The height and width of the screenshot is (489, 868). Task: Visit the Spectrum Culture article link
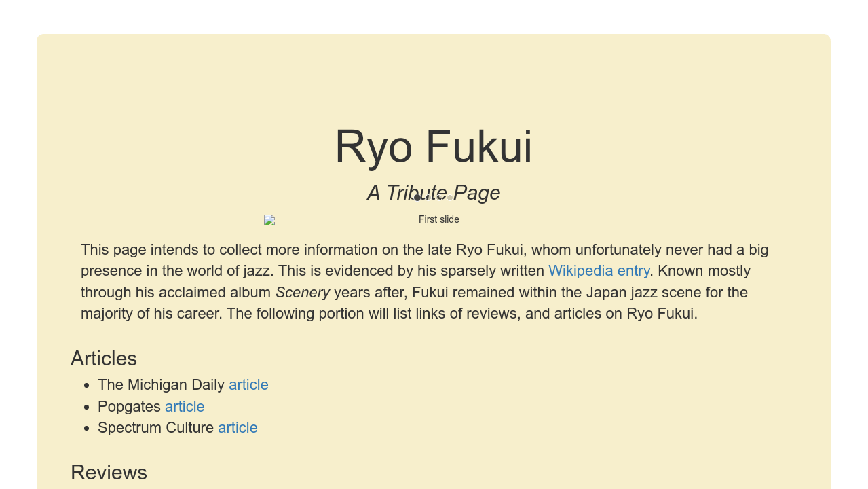pyautogui.click(x=238, y=428)
